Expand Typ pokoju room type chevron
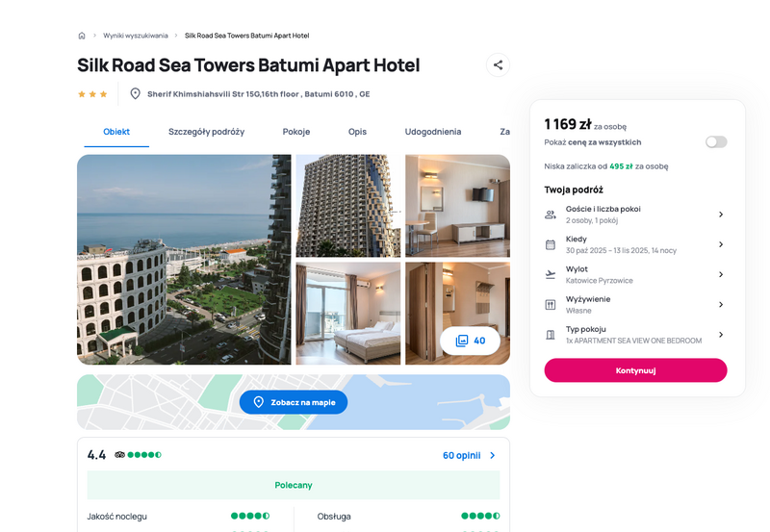Screen dimensions: 770x532 pos(721,335)
